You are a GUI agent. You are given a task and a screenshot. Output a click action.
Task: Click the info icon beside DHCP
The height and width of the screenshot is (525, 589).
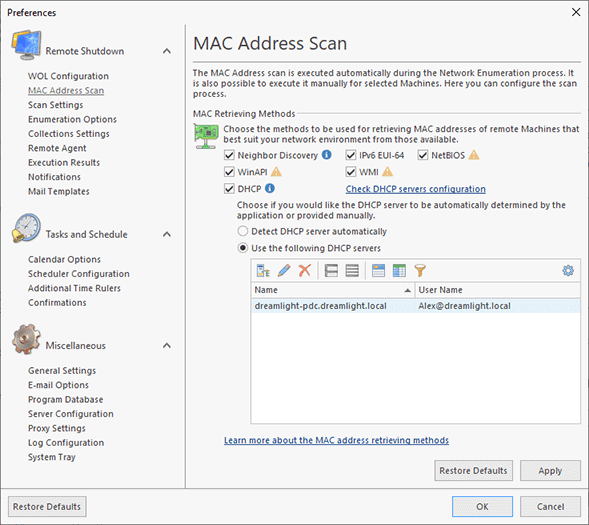pos(270,188)
